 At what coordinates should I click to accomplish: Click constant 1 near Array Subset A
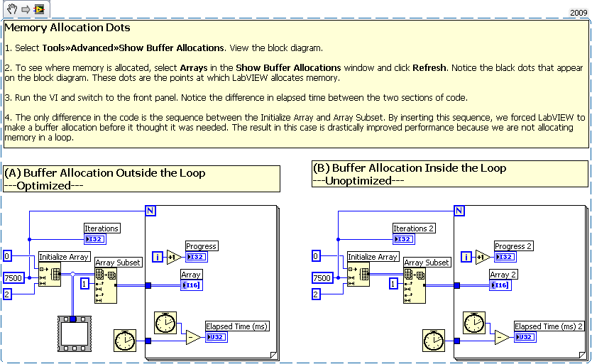point(84,283)
